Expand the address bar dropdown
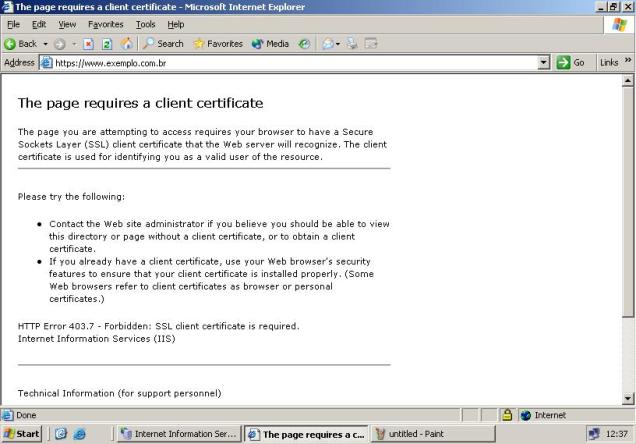Image resolution: width=636 pixels, height=444 pixels. point(544,63)
